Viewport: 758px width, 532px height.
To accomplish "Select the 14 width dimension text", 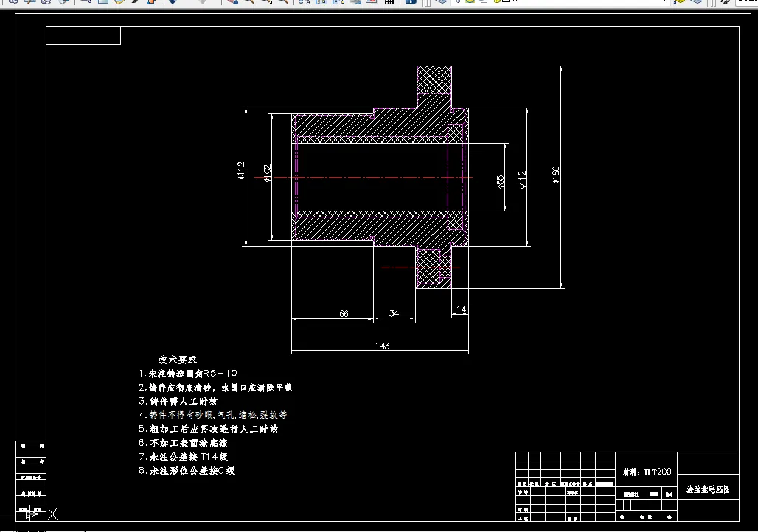I will [x=461, y=309].
